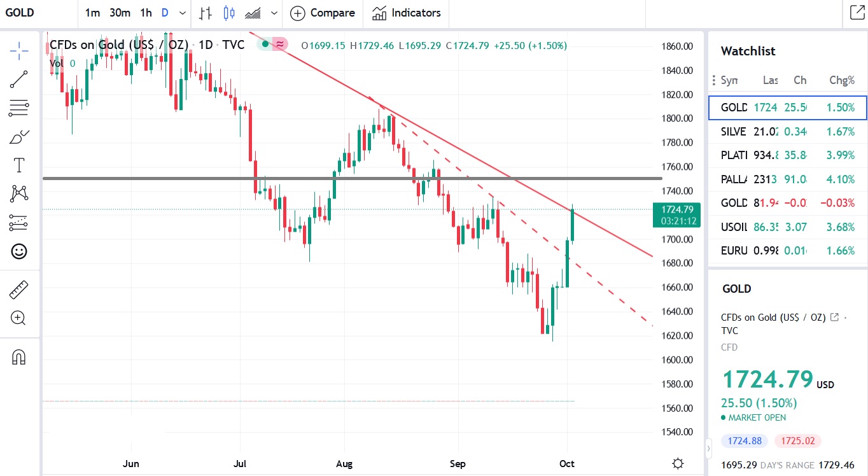Screen dimensions: 868x476
Task: Select the Trend Line drawing tool
Action: pos(19,79)
